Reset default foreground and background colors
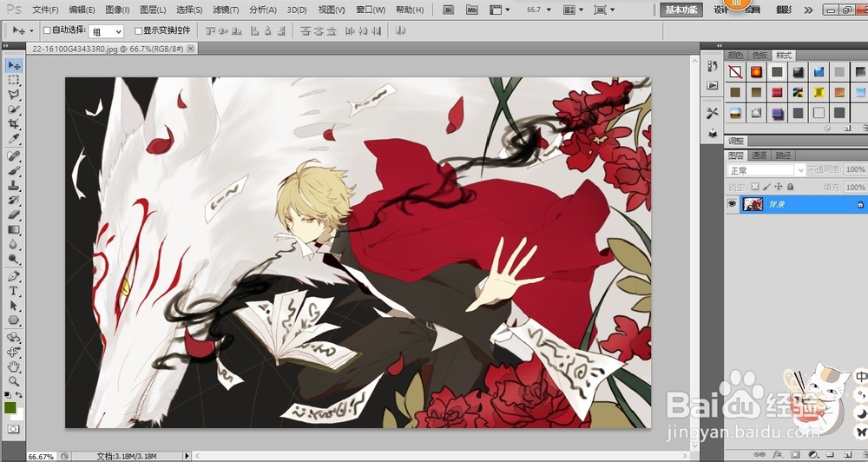The image size is (868, 462). coord(7,395)
